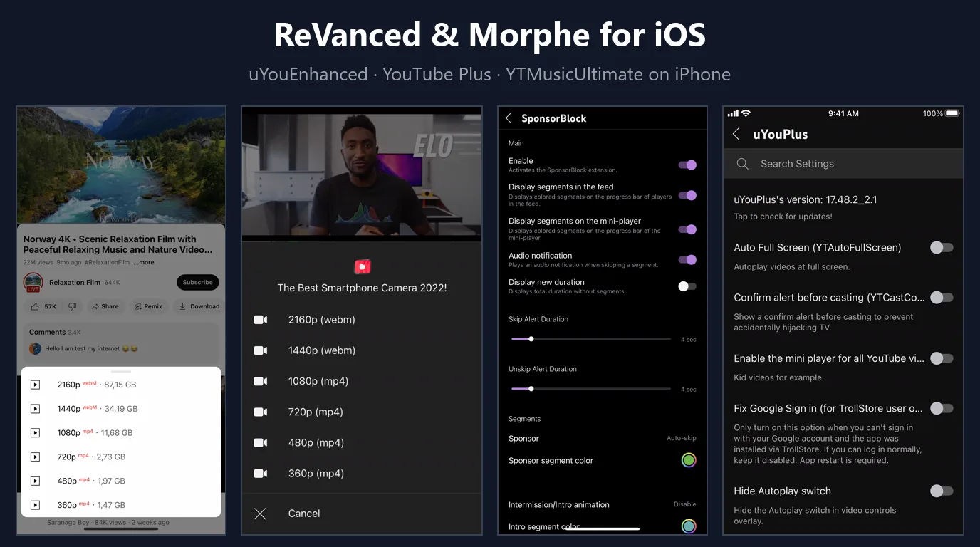Click the Skip Alert Duration slider

[x=591, y=339]
